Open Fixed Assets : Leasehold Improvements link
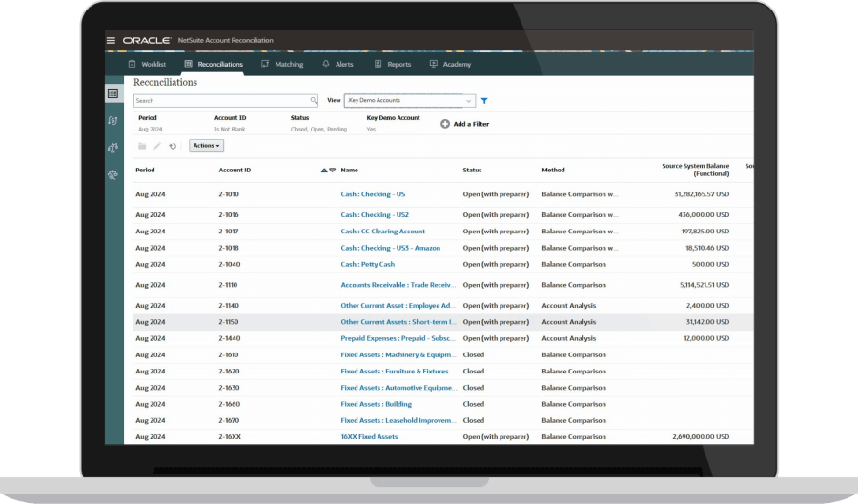Screen dimensions: 858x504 point(398,420)
